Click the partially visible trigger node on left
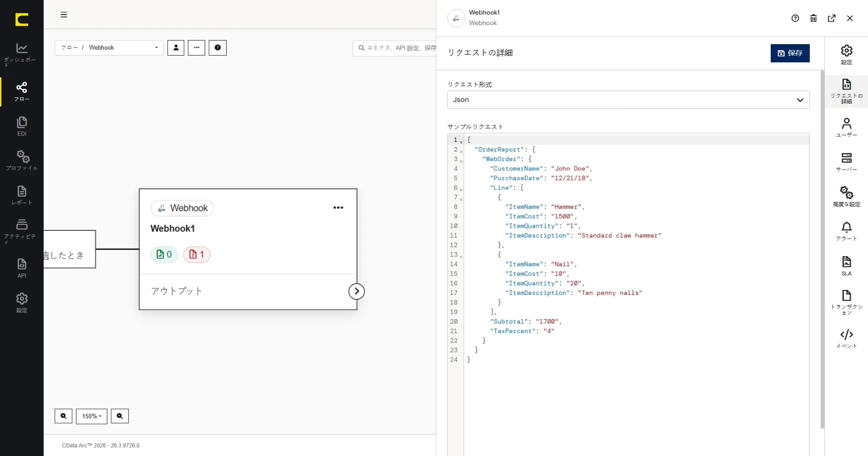Screen dimensions: 868x456 tap(69, 249)
